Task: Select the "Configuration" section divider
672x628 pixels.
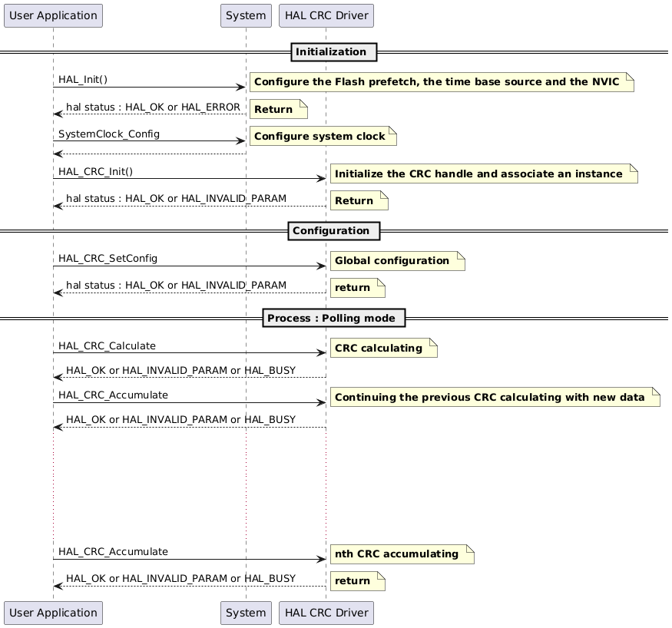Action: [x=333, y=231]
